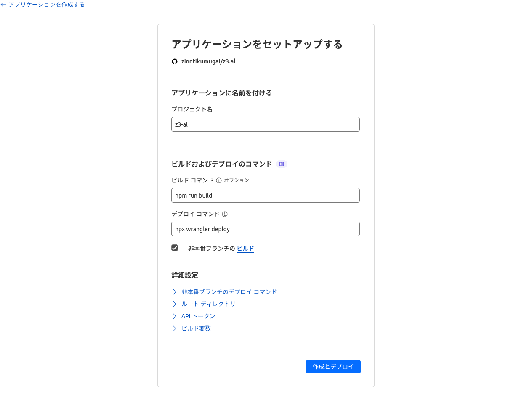Click the デプロイ コマンド input with npx wrangler deploy
The width and height of the screenshot is (532, 394).
click(265, 229)
